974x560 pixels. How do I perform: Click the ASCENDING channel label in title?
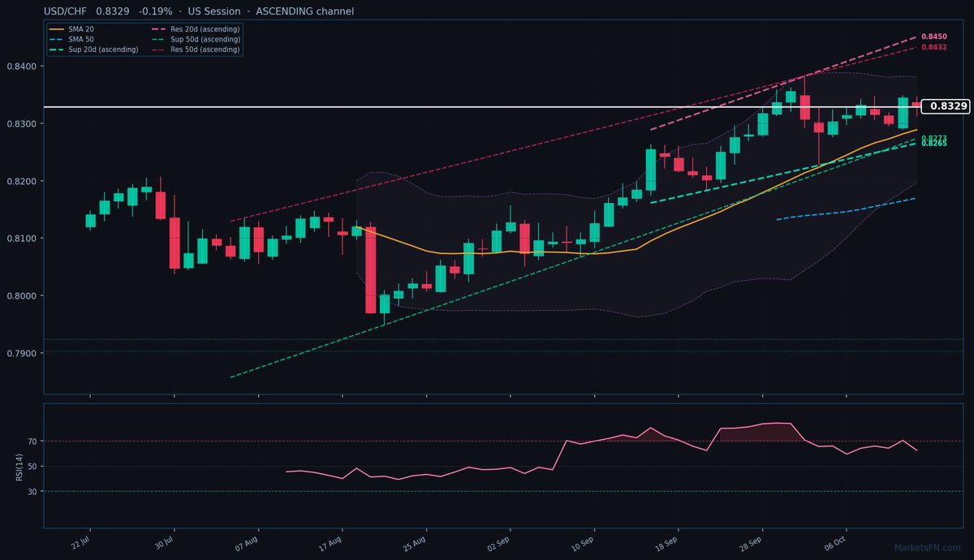click(305, 11)
